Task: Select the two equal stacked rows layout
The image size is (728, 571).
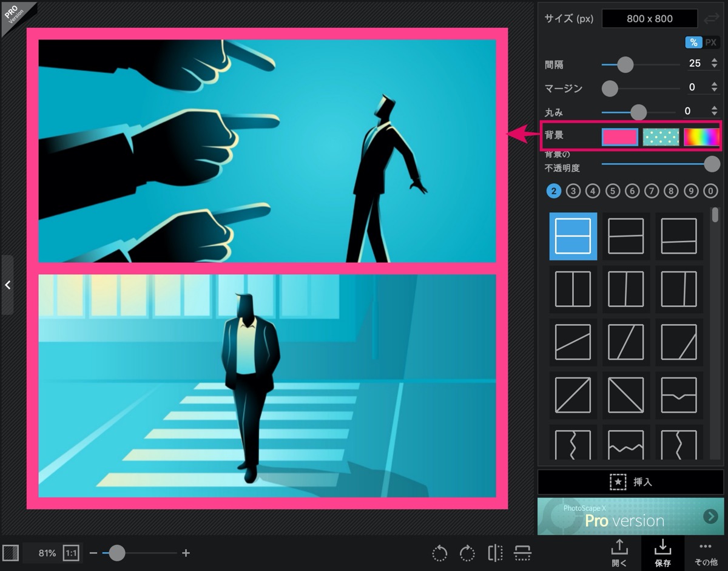Action: click(573, 236)
